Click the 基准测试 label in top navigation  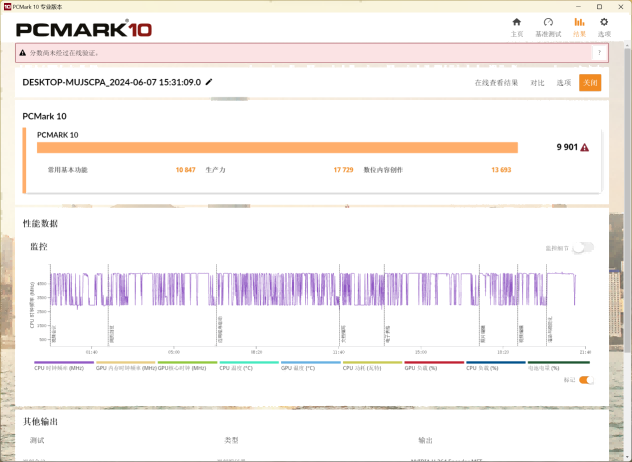(x=548, y=34)
